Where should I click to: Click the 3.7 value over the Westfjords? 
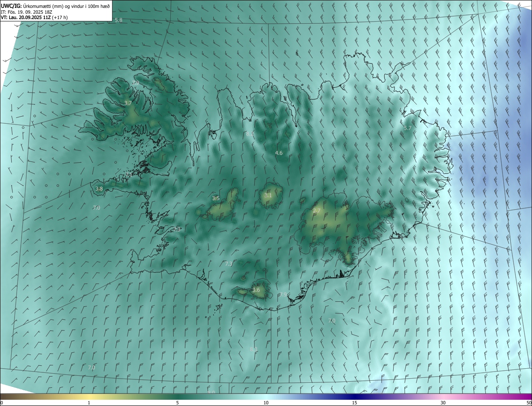coord(128,103)
